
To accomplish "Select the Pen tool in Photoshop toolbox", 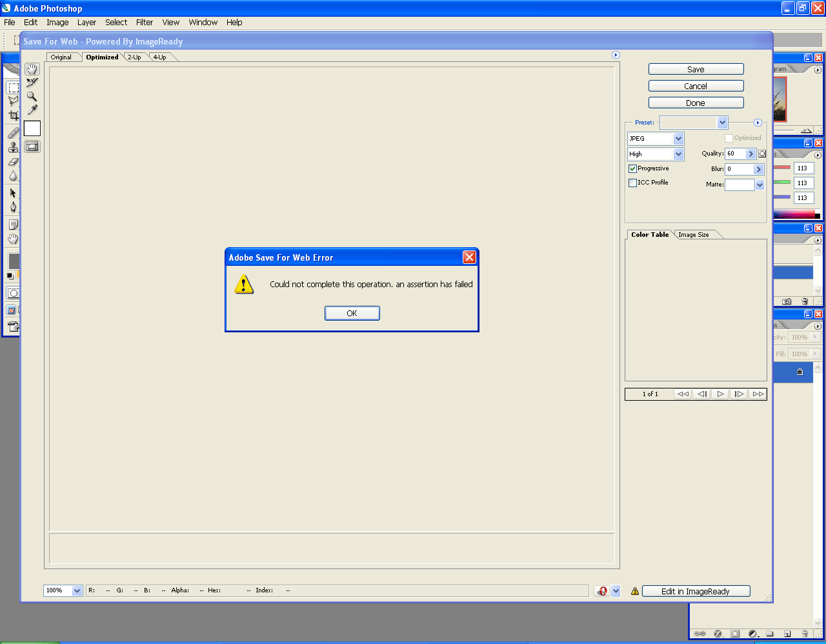I will click(x=13, y=207).
